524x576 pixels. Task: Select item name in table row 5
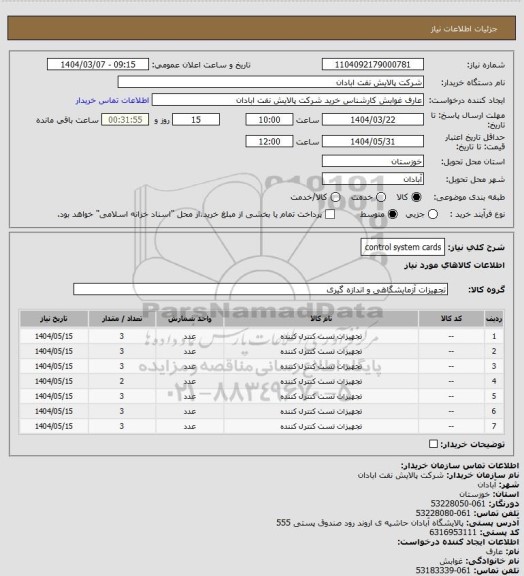coord(321,396)
